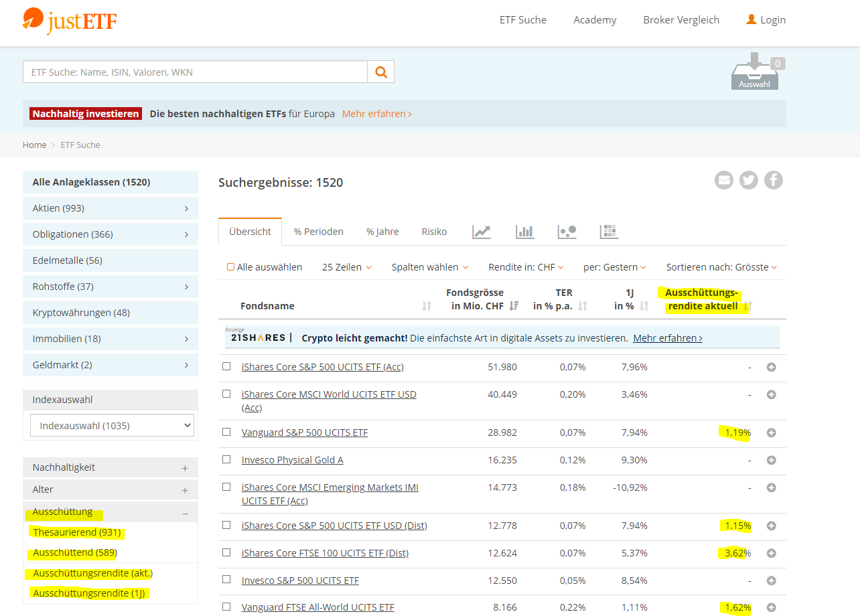Open the Rendite in: CHF dropdown
Screen dimensions: 860x616
pos(526,267)
